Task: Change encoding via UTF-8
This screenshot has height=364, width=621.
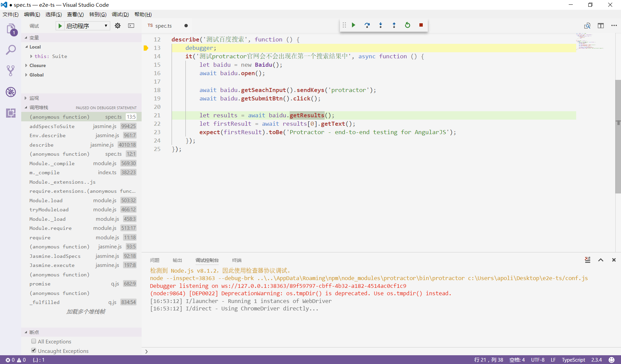Action: 538,360
